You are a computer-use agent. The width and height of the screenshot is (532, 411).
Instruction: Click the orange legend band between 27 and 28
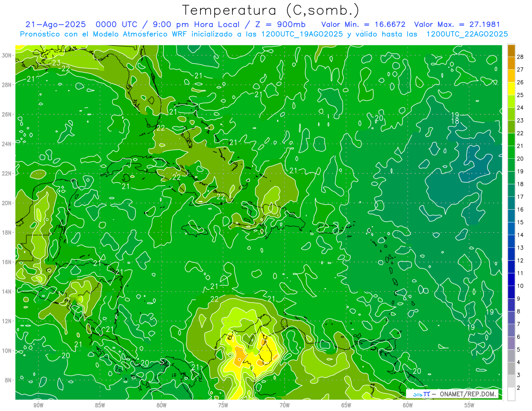(511, 63)
